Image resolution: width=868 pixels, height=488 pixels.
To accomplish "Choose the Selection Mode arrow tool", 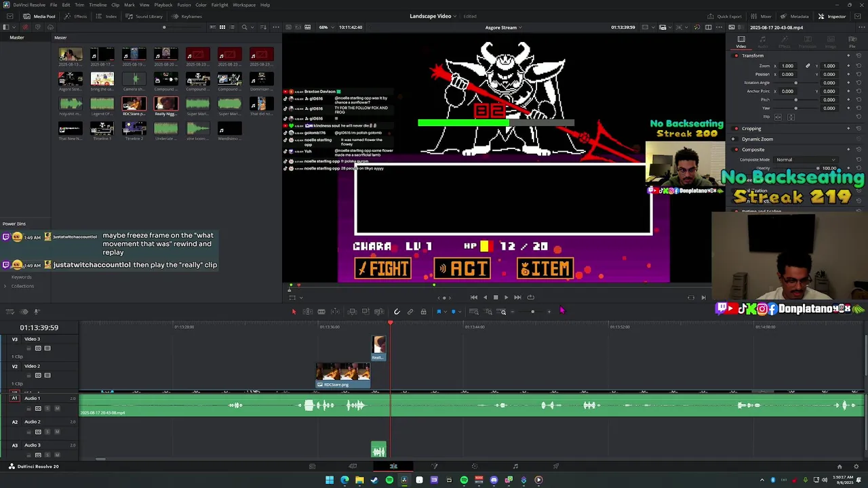I will point(294,312).
